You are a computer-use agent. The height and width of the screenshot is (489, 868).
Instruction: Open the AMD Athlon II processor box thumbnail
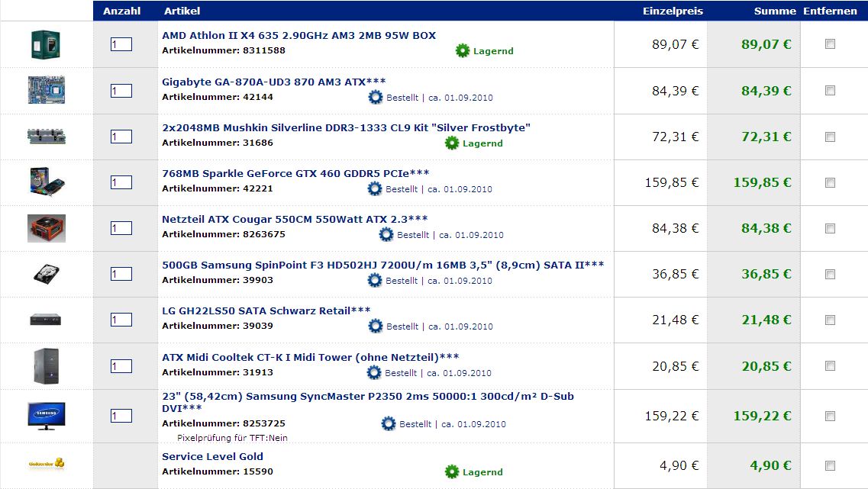(46, 44)
